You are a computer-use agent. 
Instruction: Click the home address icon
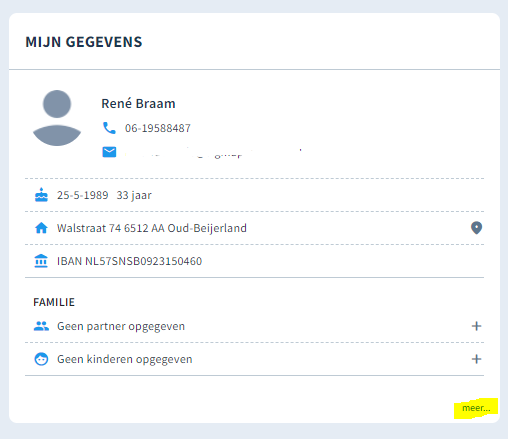tap(41, 228)
